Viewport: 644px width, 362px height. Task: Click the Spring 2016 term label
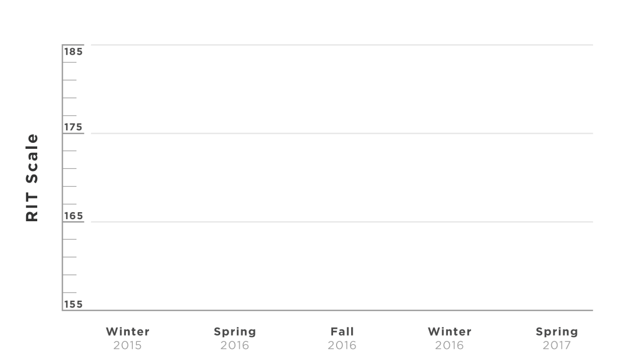pos(235,338)
